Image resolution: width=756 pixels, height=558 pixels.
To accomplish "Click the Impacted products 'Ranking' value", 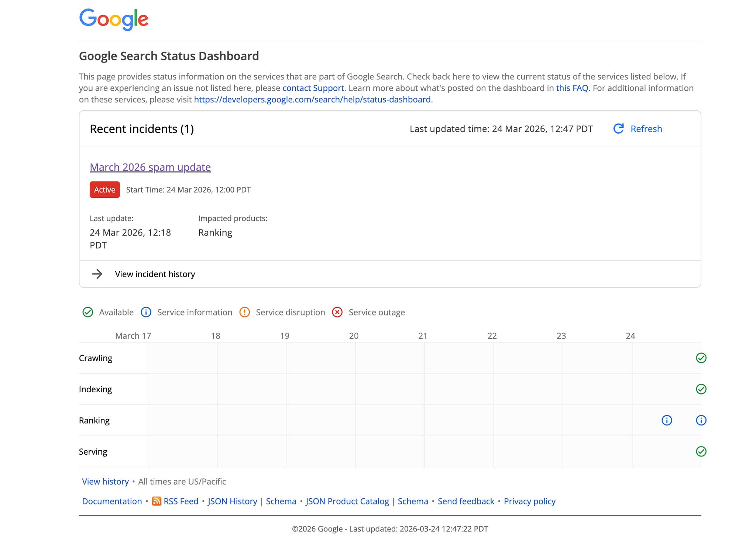I will (x=215, y=232).
